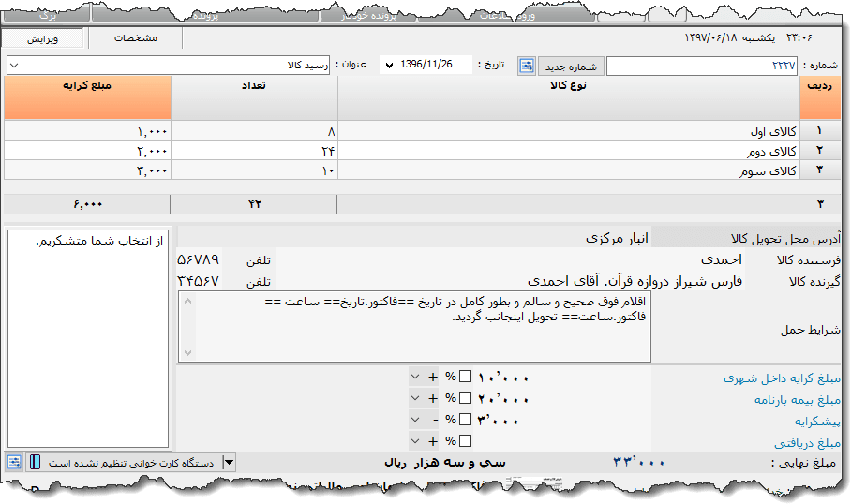
Task: Click the card reader device icon
Action: point(35,462)
